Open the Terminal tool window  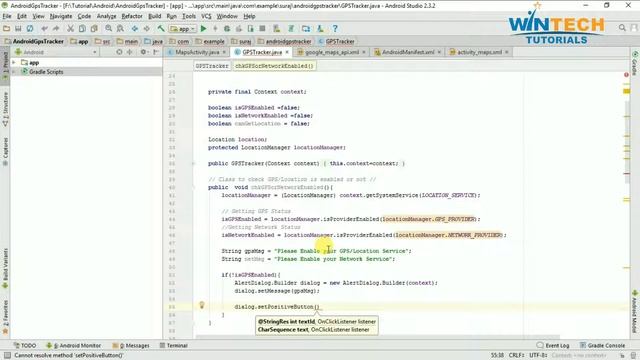click(173, 345)
